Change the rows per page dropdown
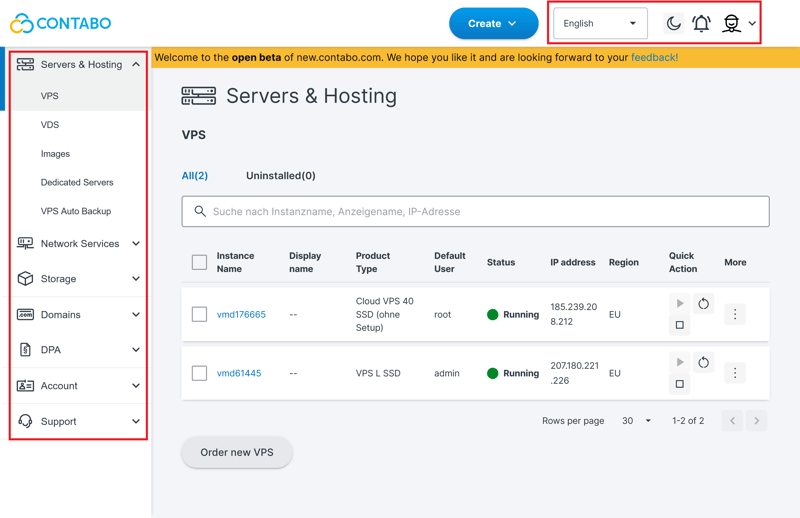The width and height of the screenshot is (800, 518). pos(636,421)
